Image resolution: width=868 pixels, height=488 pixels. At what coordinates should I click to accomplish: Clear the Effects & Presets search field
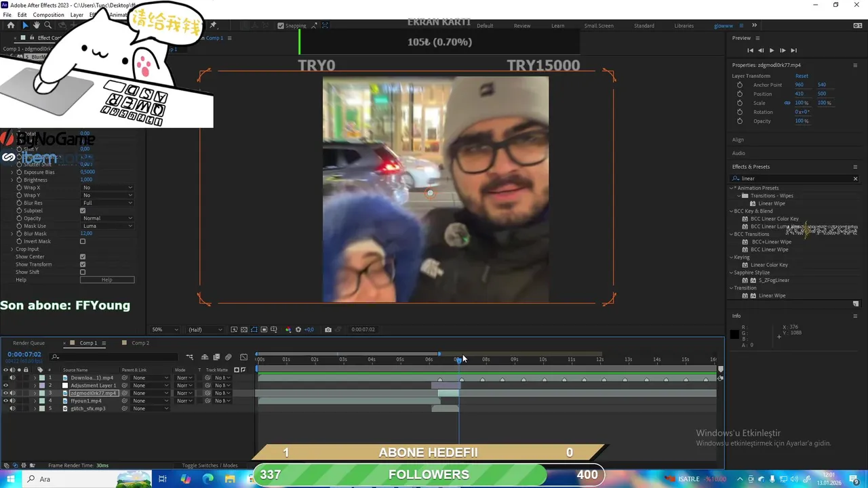tap(855, 178)
